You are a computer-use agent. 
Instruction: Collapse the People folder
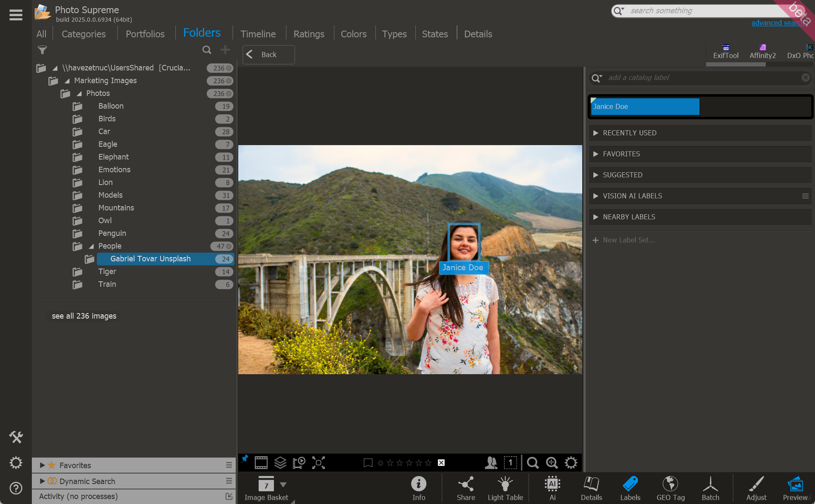pos(91,246)
